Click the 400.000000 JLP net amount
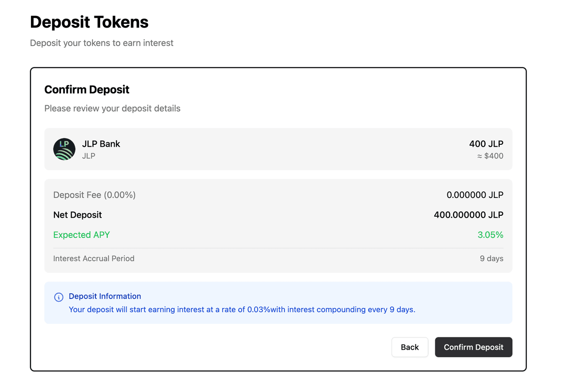This screenshot has width=564, height=392. 468,215
